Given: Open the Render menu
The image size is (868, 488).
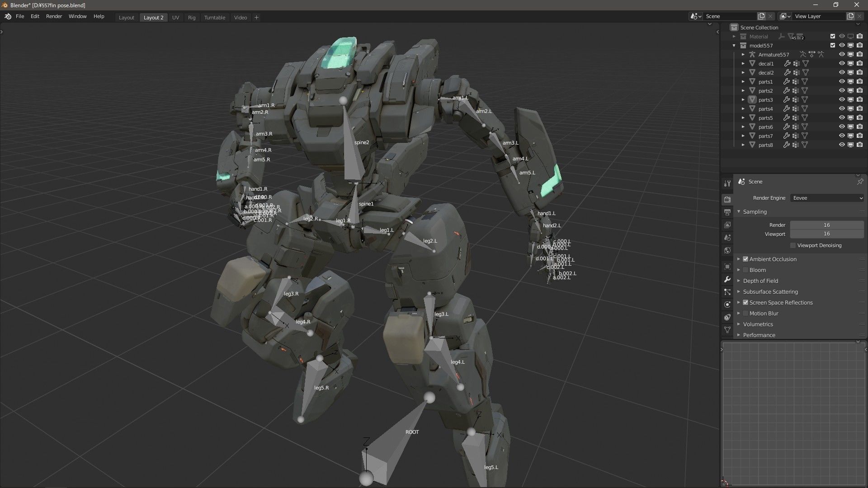Looking at the screenshot, I should (54, 16).
